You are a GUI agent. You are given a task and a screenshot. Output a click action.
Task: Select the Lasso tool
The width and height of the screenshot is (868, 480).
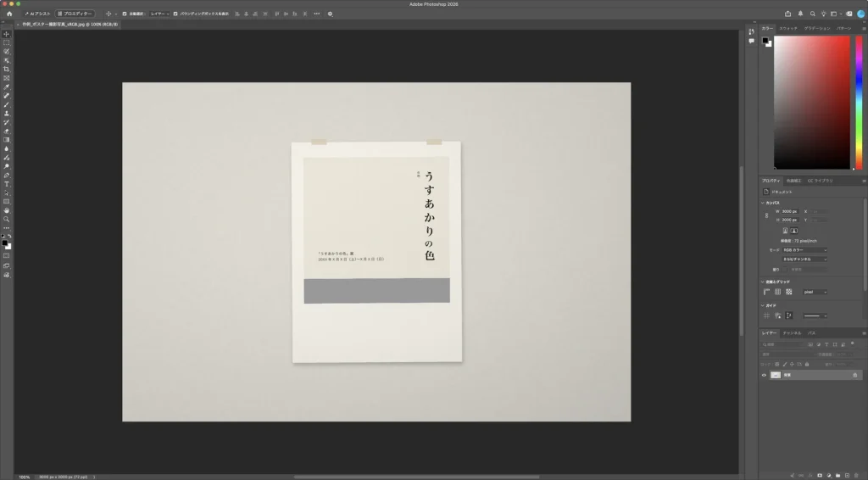click(7, 52)
